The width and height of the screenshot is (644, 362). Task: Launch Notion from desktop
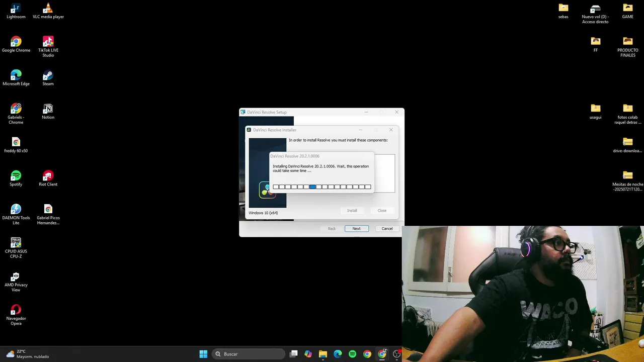pos(48,112)
